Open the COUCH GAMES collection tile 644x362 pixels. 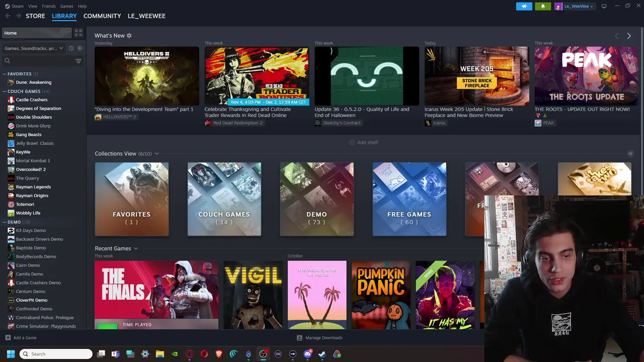click(x=224, y=199)
